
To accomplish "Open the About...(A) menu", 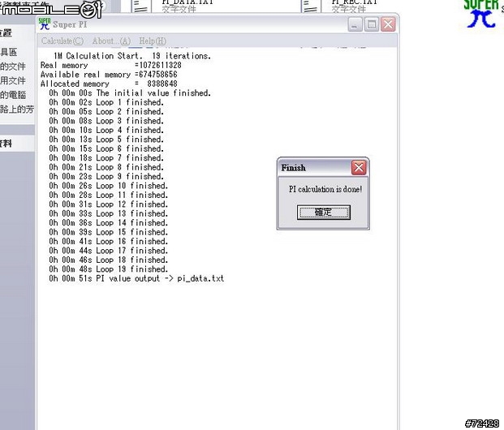I will [x=111, y=41].
